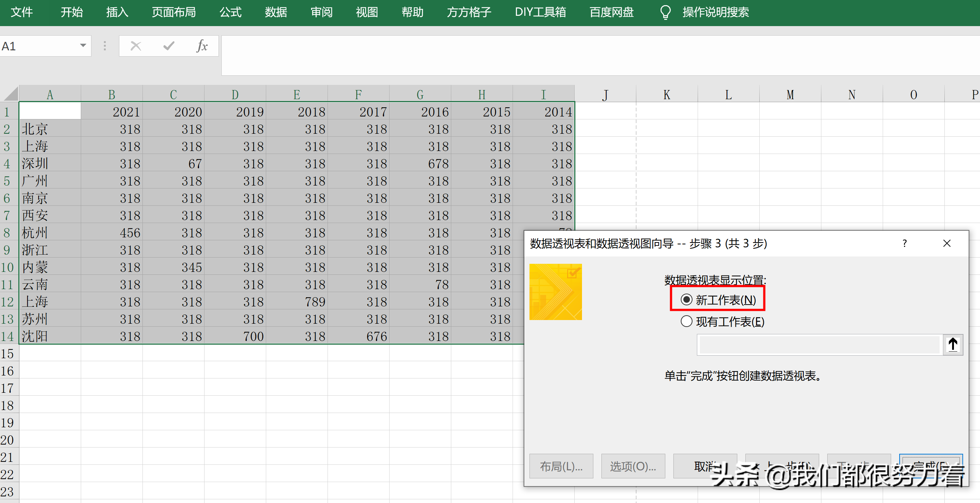Select the 现有工作表 radio option
980x503 pixels.
click(686, 321)
